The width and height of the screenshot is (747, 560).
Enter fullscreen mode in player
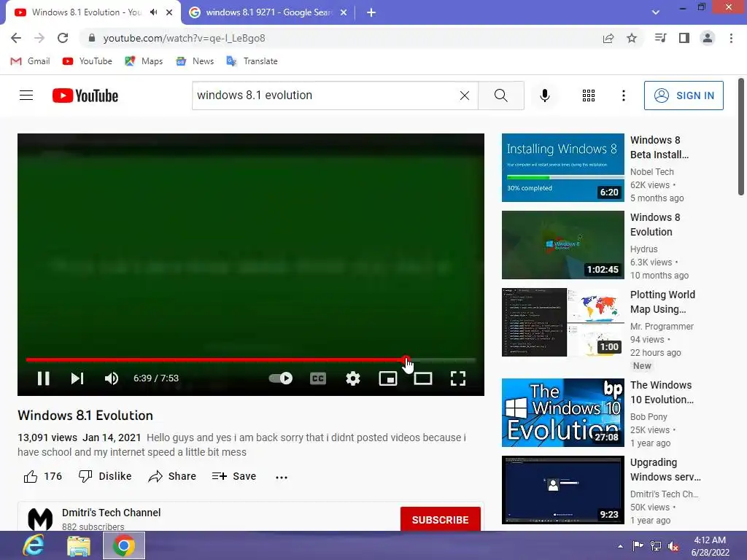coord(458,378)
